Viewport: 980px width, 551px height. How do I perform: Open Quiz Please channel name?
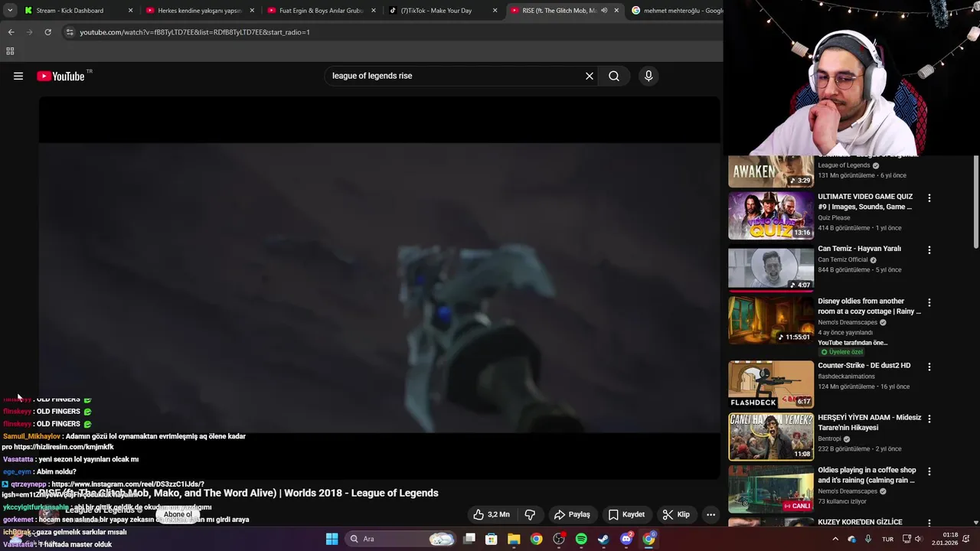tap(834, 217)
